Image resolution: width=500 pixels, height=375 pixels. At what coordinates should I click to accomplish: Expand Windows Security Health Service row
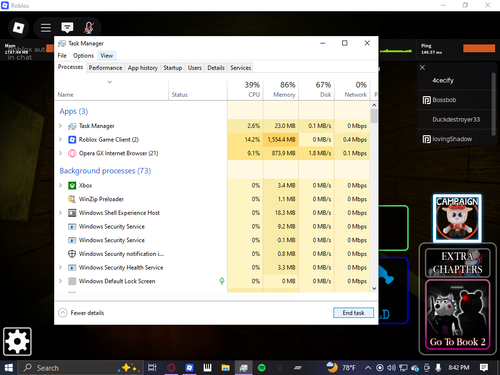coord(60,267)
